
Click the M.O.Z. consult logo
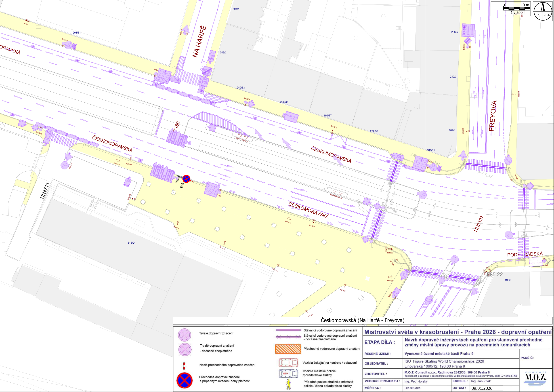click(x=536, y=377)
